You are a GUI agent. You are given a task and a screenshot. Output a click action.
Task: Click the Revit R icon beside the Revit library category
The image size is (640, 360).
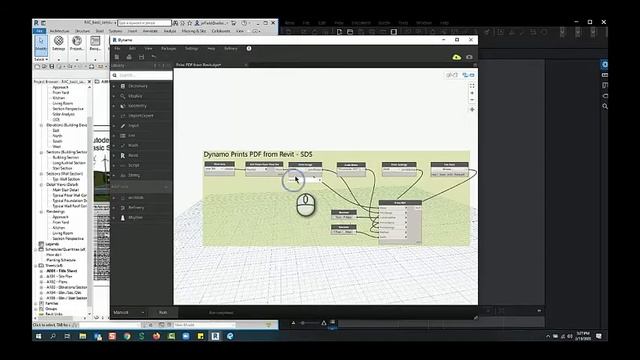[122, 156]
